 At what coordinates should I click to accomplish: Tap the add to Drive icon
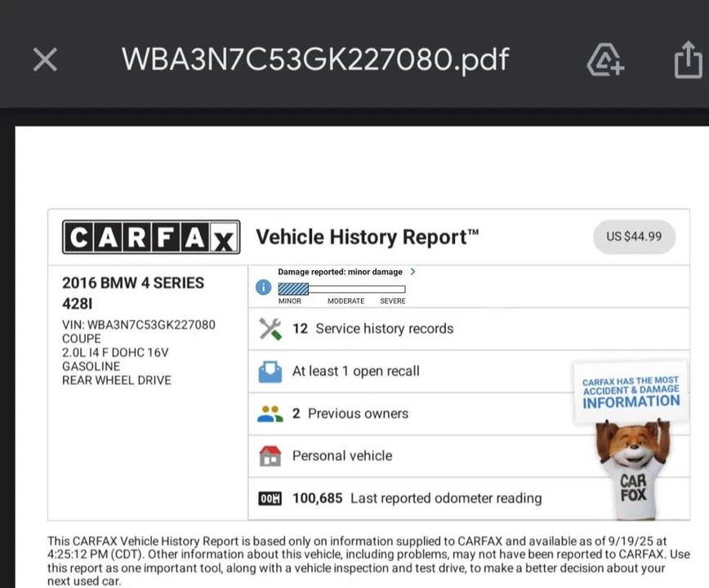[605, 60]
